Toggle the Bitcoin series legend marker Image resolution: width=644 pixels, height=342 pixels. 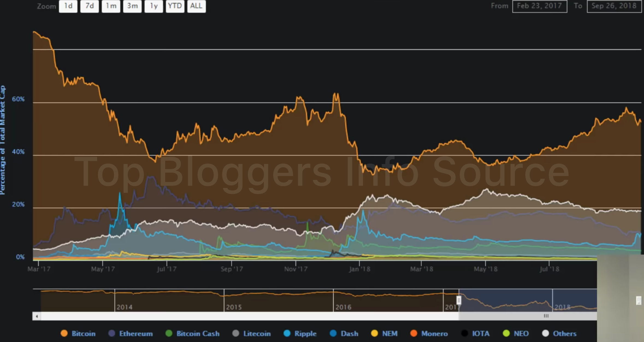(64, 333)
